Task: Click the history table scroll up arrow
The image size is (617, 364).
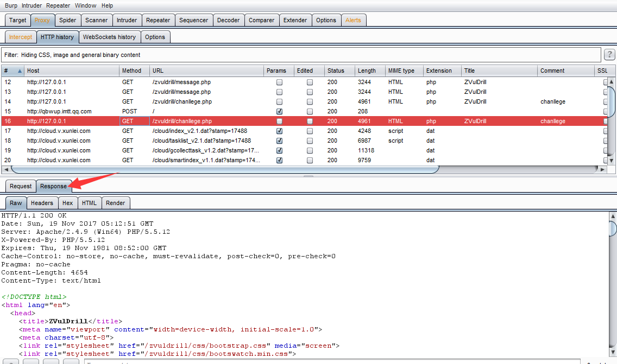Action: click(611, 82)
